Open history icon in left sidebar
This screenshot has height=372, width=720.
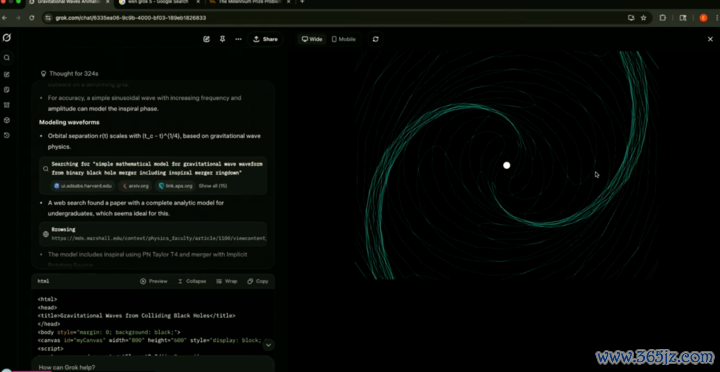(6, 135)
